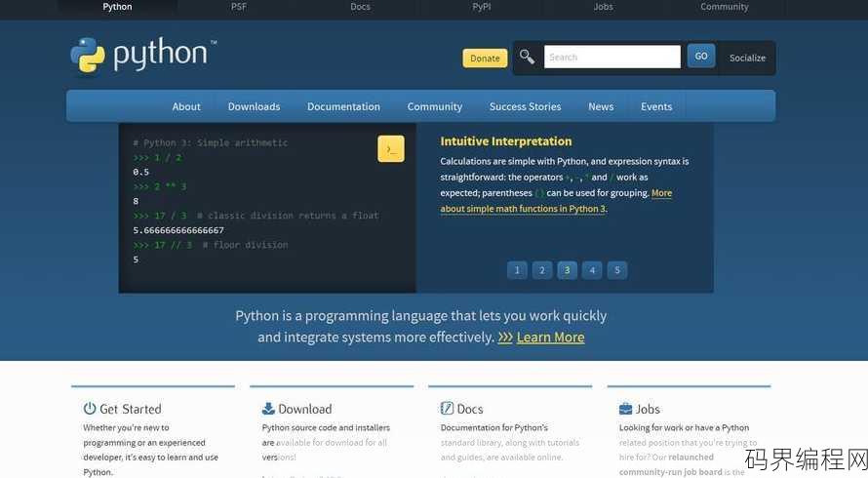Click the '>>> 17 // 3' code line
The width and height of the screenshot is (868, 478).
(x=162, y=245)
